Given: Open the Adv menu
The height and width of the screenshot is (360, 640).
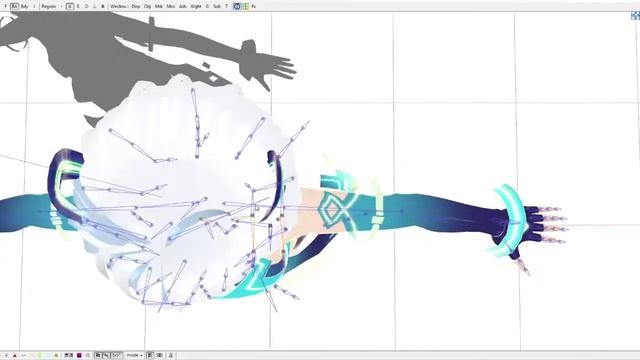Looking at the screenshot, I should tap(183, 7).
